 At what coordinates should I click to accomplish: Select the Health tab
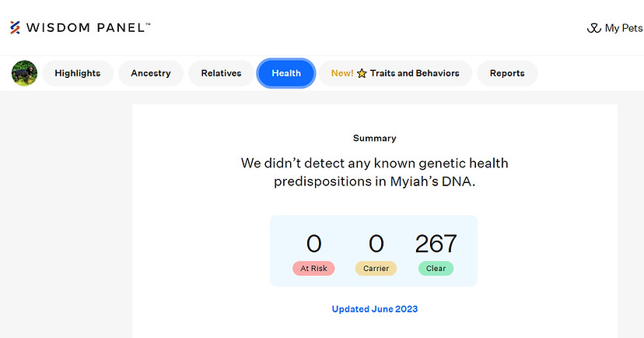[286, 73]
